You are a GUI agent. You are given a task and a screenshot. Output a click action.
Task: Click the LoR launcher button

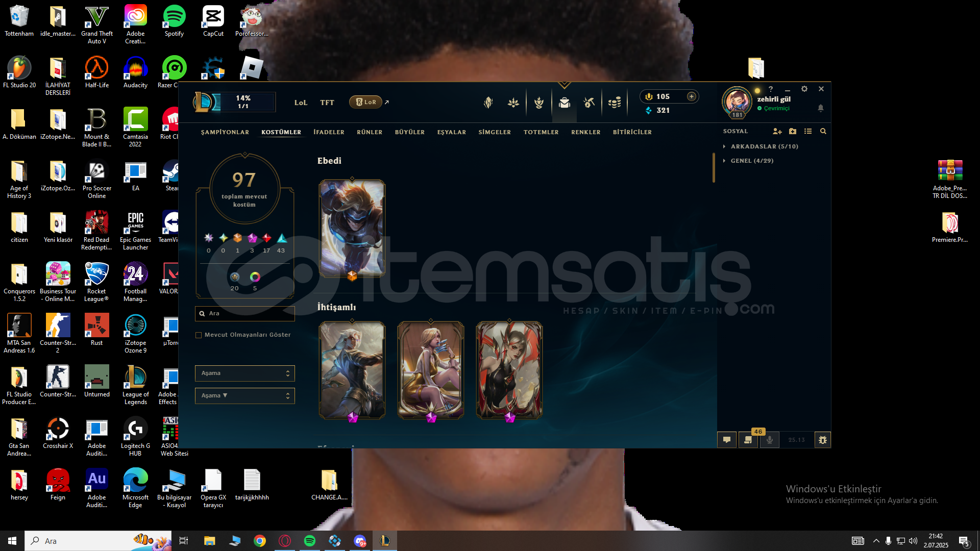pos(365,102)
